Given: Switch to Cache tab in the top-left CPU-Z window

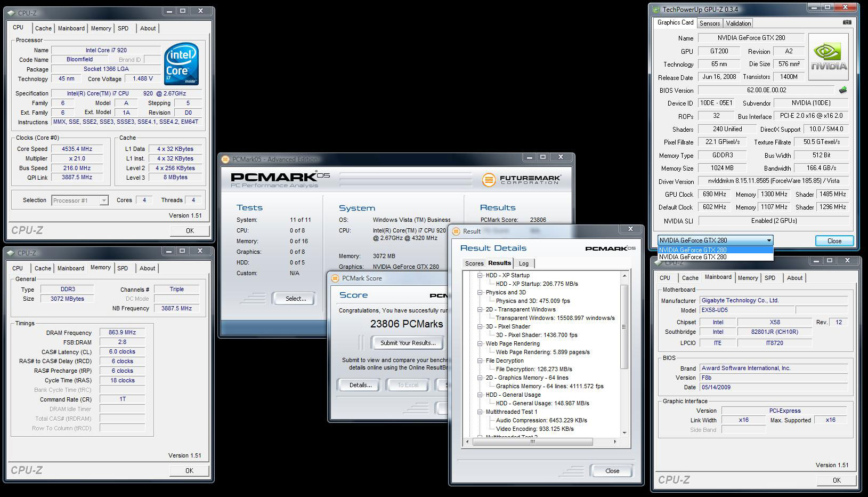Looking at the screenshot, I should pyautogui.click(x=43, y=28).
